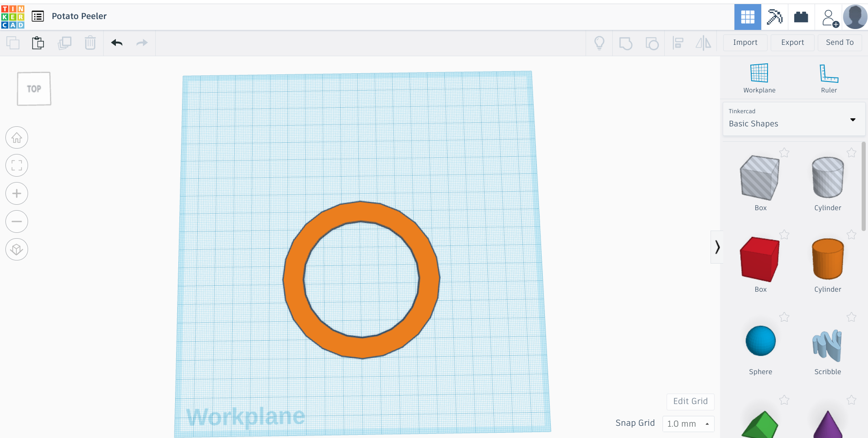Image resolution: width=868 pixels, height=438 pixels.
Task: Favorite the Scribble with its star
Action: pos(851,317)
